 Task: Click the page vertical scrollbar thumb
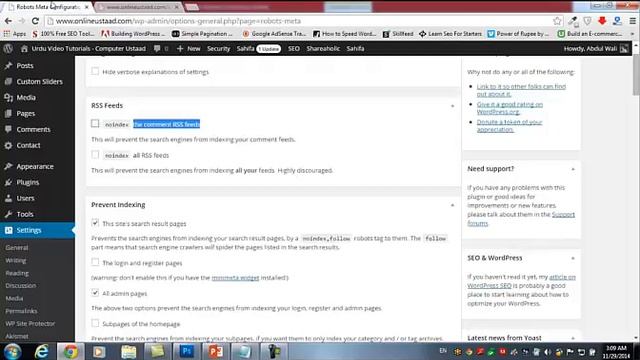pyautogui.click(x=636, y=75)
